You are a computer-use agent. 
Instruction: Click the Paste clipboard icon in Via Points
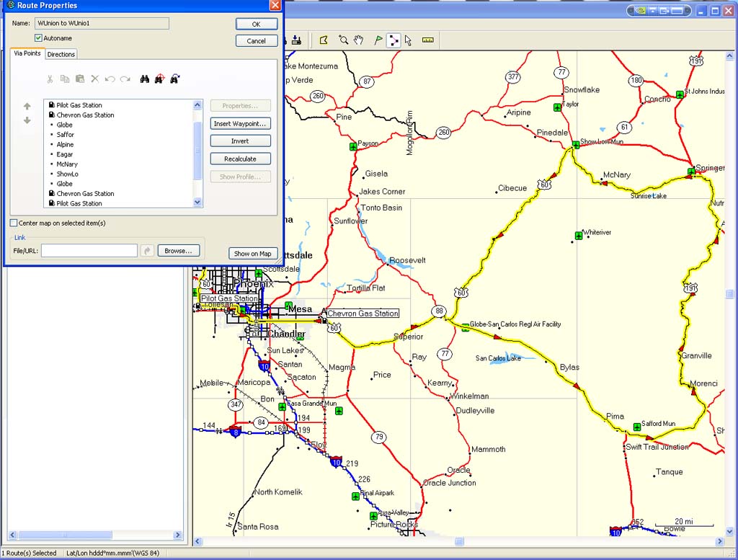click(80, 79)
